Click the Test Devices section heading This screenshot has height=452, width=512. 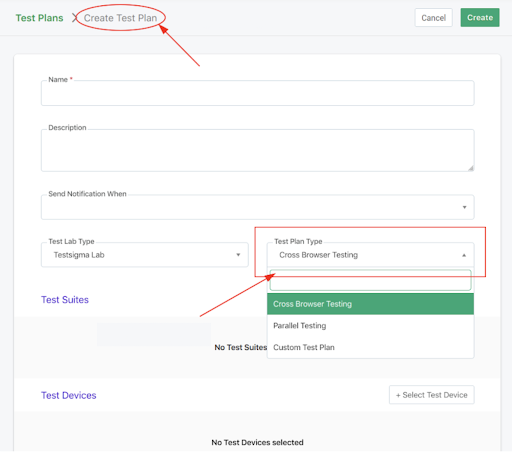69,395
